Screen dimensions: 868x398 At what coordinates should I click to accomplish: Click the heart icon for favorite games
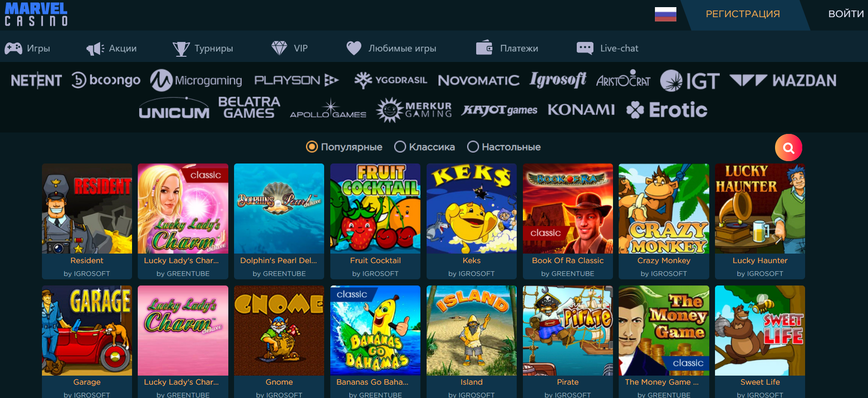(x=354, y=48)
